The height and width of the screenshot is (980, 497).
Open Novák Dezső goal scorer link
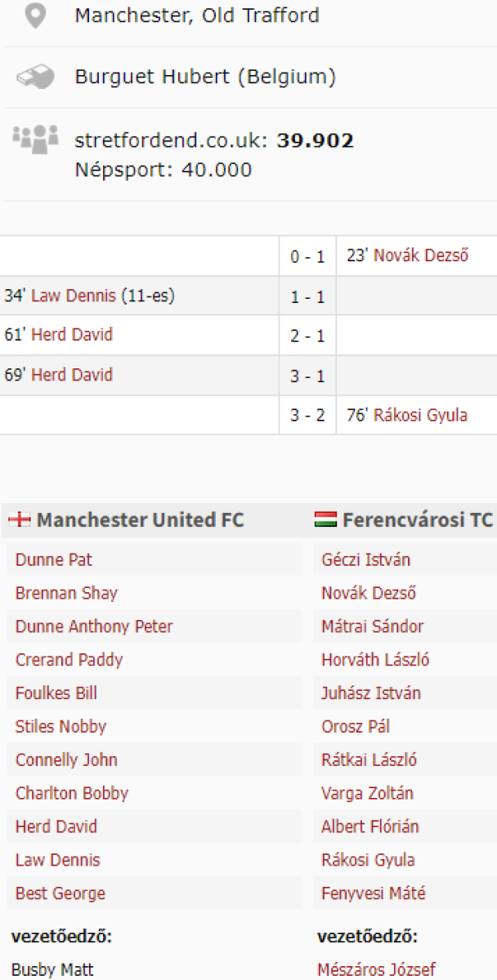[421, 256]
